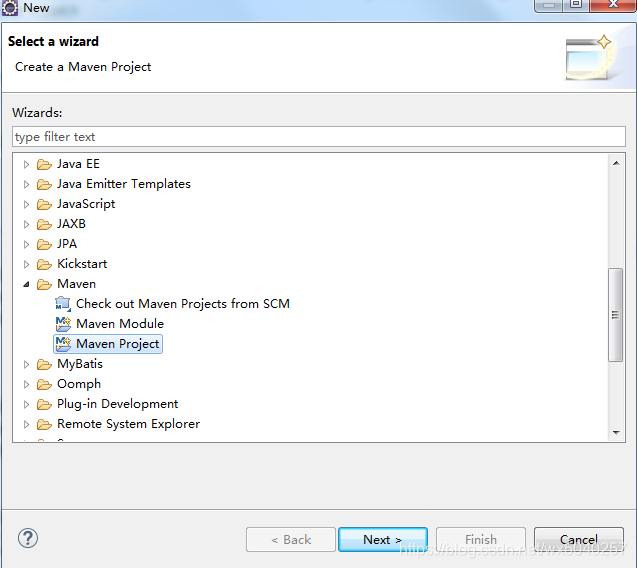Click the Maven folder icon
This screenshot has width=637, height=568.
[x=44, y=284]
